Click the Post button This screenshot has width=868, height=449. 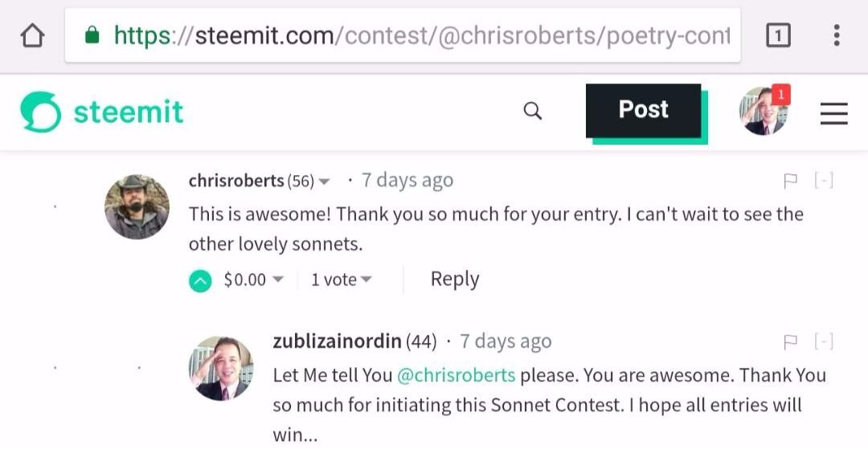point(643,110)
